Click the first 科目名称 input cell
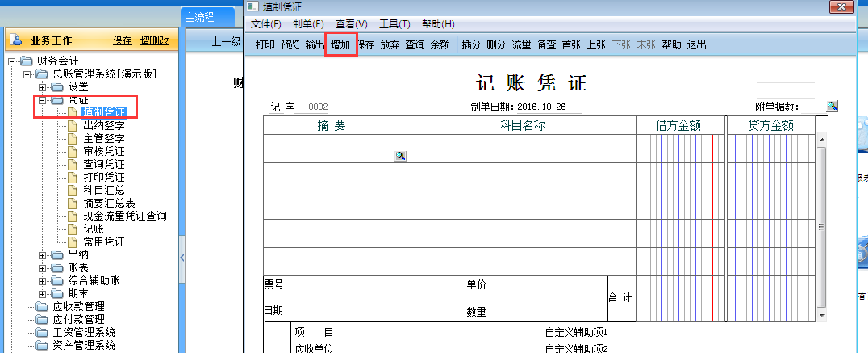 tap(521, 149)
